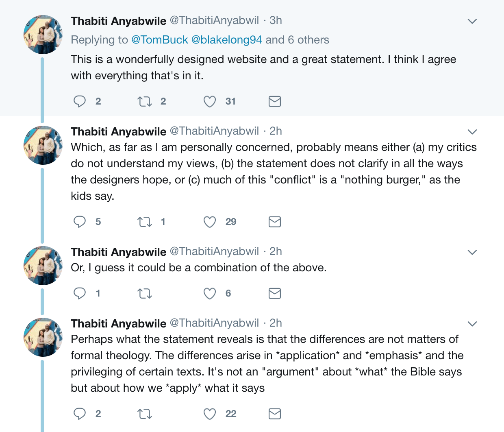The image size is (504, 432).
Task: Like the tweet about the 'nothing burger'
Action: click(210, 222)
